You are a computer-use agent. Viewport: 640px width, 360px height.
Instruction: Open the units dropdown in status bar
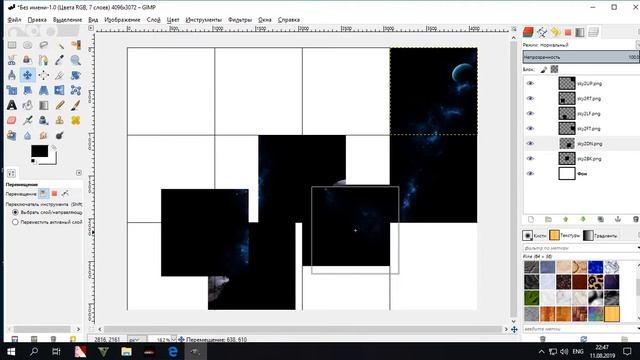[x=137, y=339]
